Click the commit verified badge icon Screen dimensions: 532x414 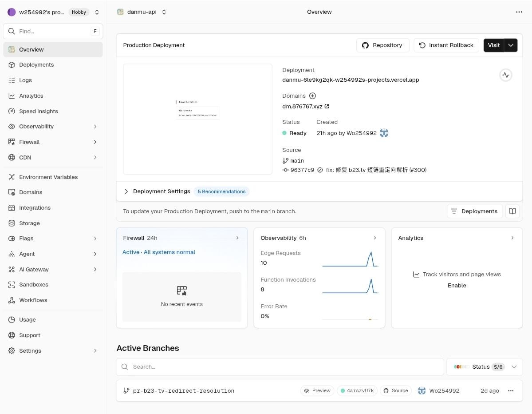320,170
